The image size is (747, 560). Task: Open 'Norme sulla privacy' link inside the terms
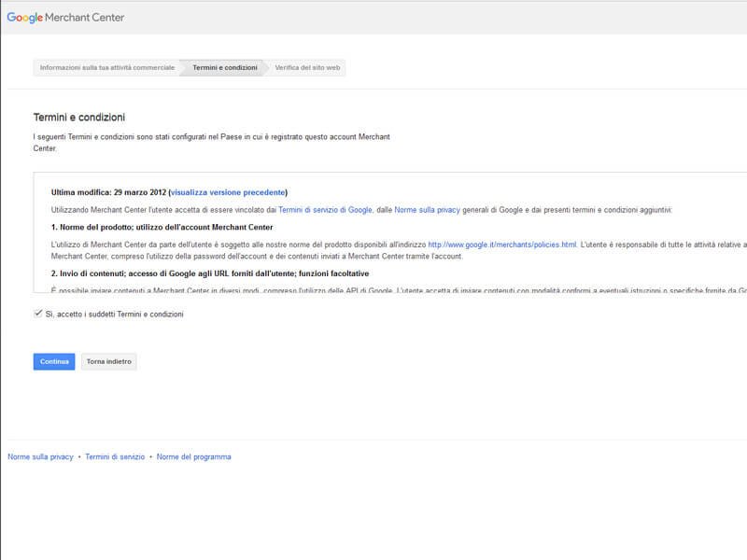427,210
